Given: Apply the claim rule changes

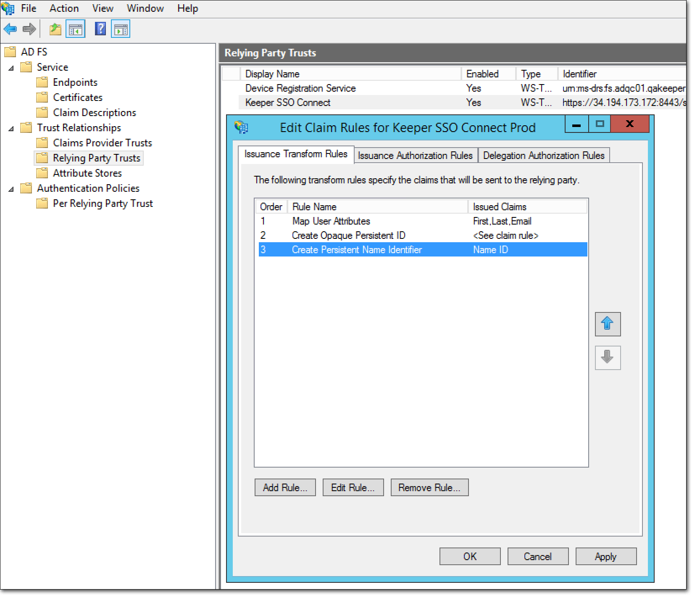Looking at the screenshot, I should pos(605,556).
